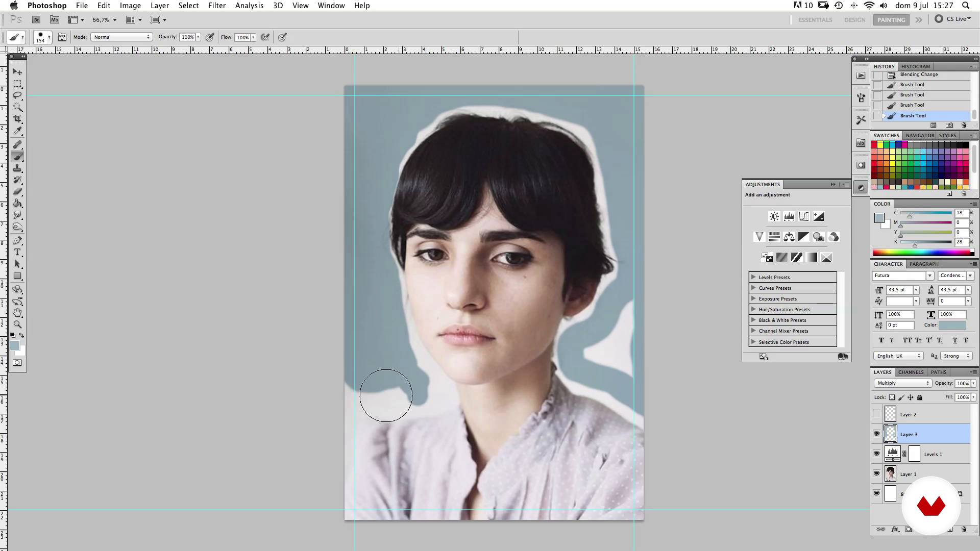Expand the Curves Presets list

click(x=753, y=288)
